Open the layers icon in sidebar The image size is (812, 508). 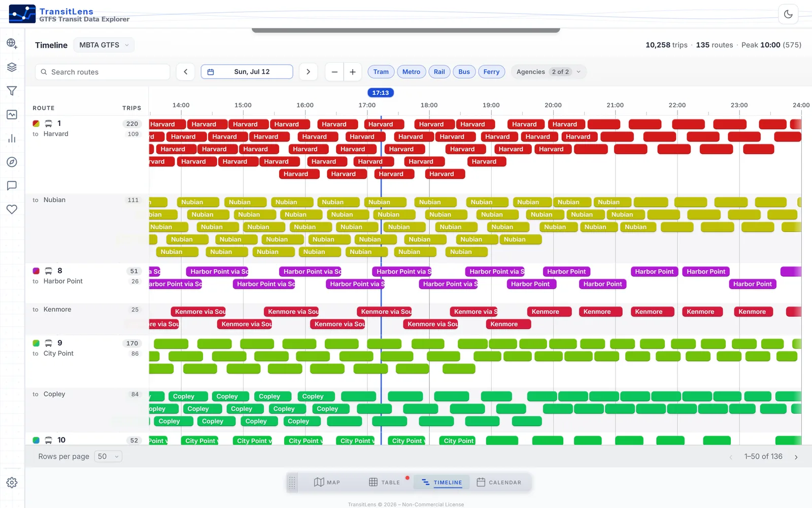[12, 67]
